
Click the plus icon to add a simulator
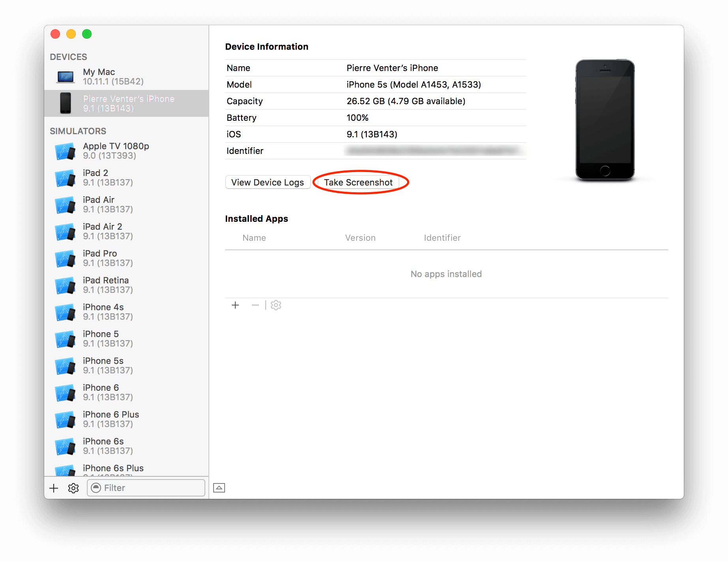[53, 488]
